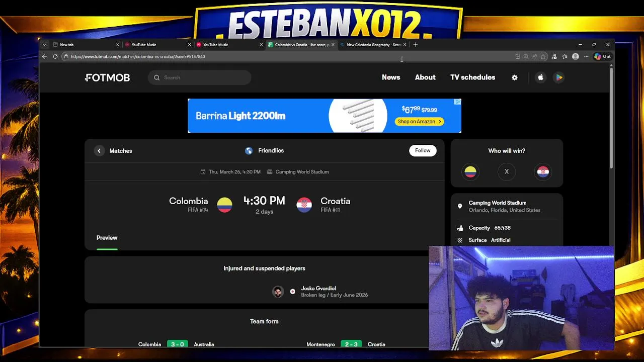Click the 4:30 PM kickoff time
Image resolution: width=644 pixels, height=362 pixels.
(x=264, y=201)
